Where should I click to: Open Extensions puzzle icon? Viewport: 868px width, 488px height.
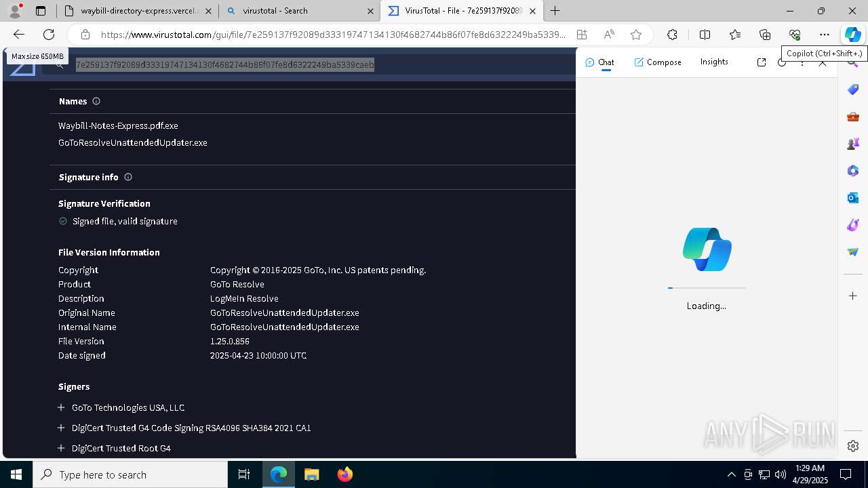[x=672, y=35]
